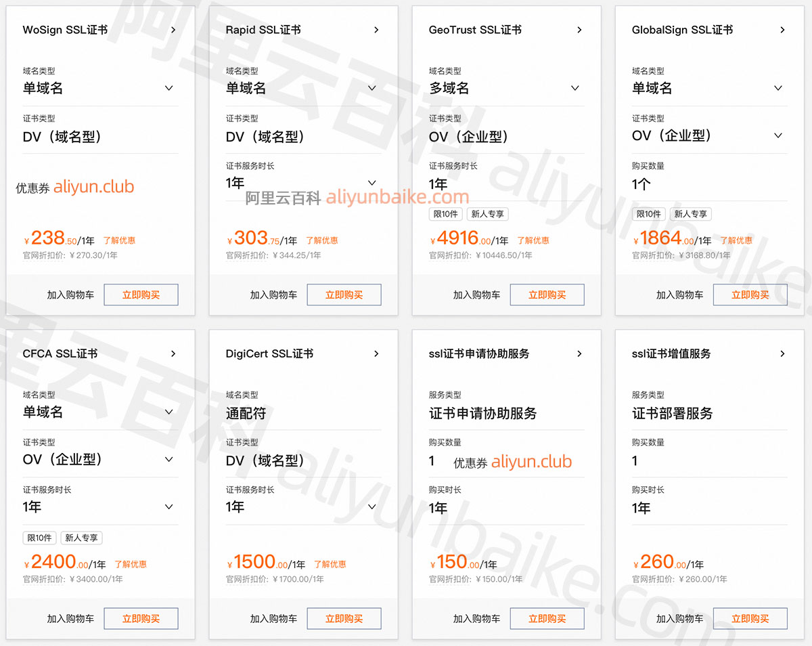This screenshot has width=812, height=646.
Task: Click 新人专享 tag on GlobalSign card
Action: click(690, 214)
